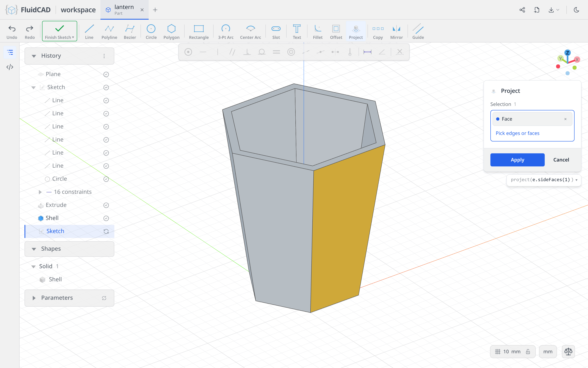Click the Apply button
Screen dimensions: 588x368
[x=517, y=160]
